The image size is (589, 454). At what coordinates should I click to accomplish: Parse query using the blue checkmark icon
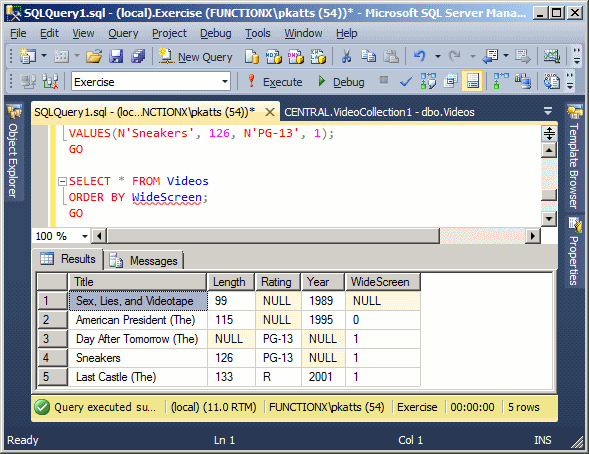(x=406, y=81)
